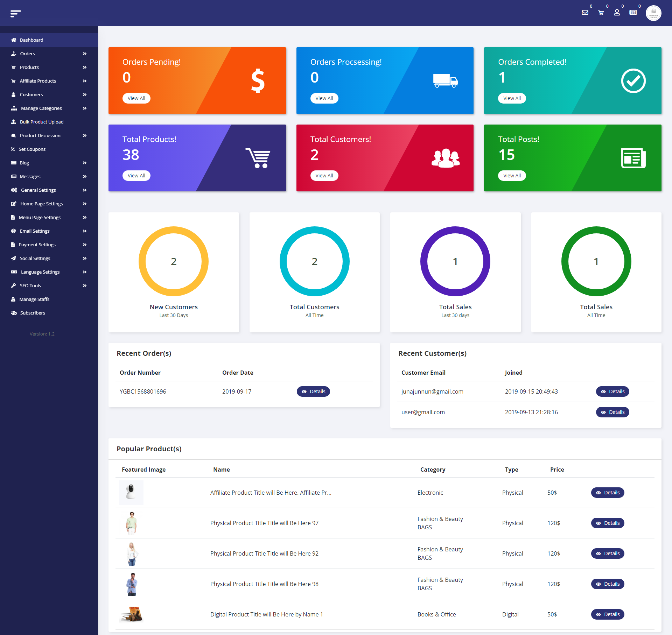
Task: Expand the Products sidebar submenu chevron
Action: pyautogui.click(x=84, y=67)
